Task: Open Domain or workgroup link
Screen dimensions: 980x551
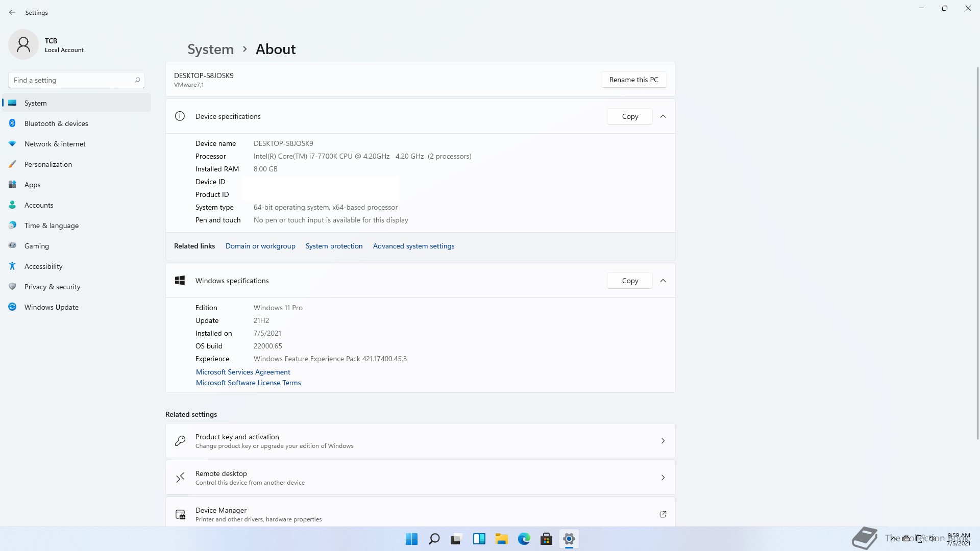Action: point(260,246)
